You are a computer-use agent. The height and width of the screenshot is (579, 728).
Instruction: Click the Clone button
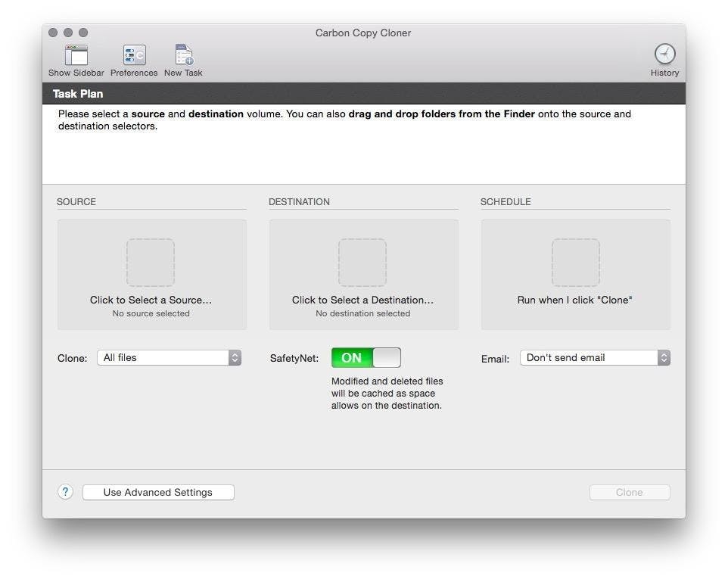pos(629,492)
